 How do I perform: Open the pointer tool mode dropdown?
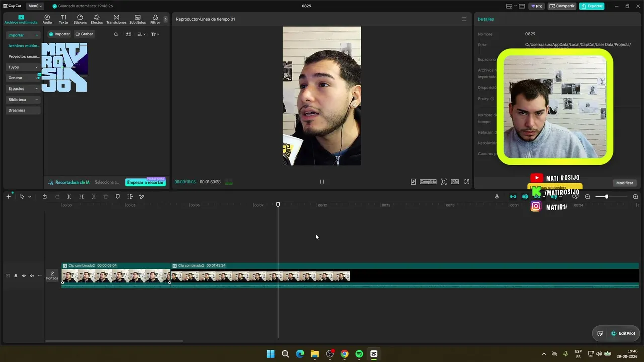point(30,197)
